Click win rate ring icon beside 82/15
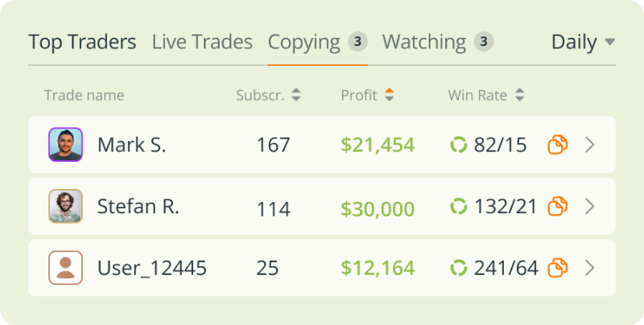The height and width of the screenshot is (325, 644). (459, 145)
